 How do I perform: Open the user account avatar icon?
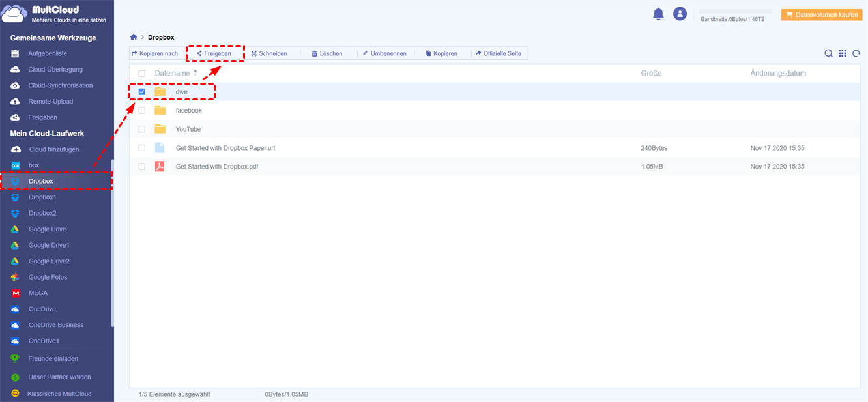tap(680, 14)
